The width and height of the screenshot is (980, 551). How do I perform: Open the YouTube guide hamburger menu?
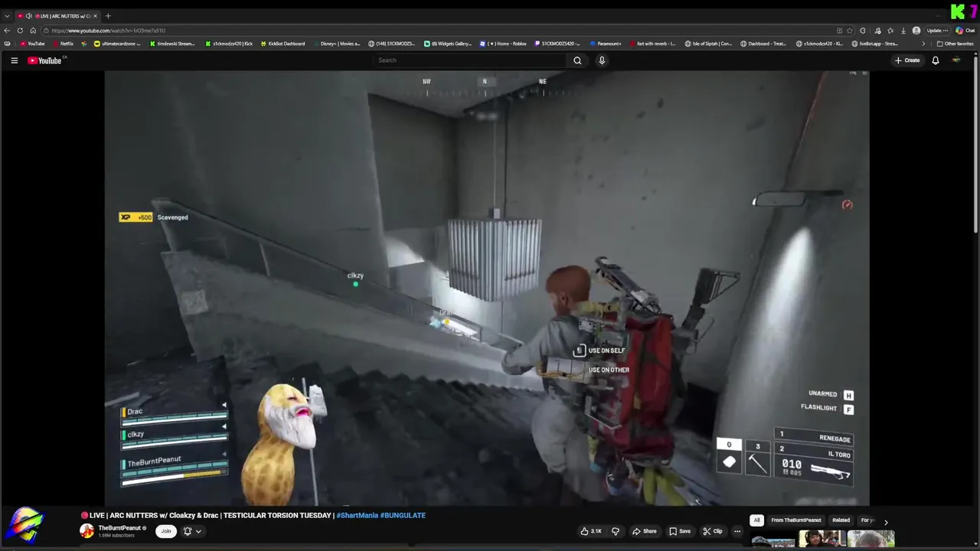tap(14, 60)
